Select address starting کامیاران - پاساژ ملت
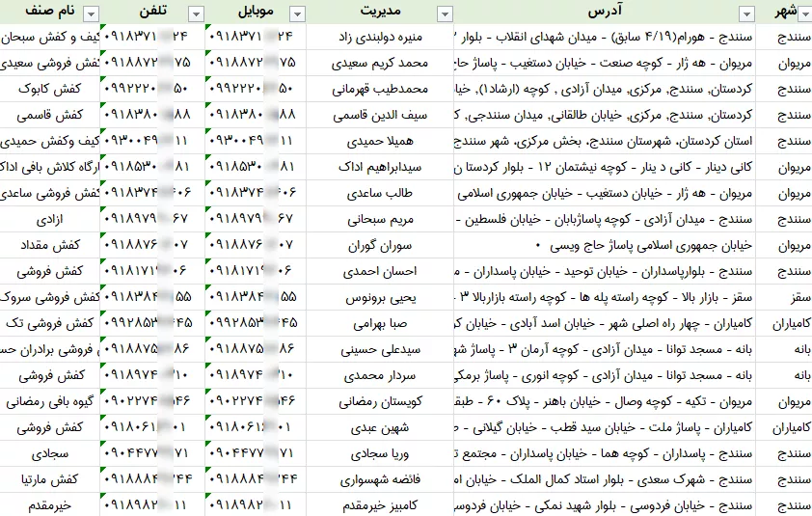 pyautogui.click(x=605, y=427)
